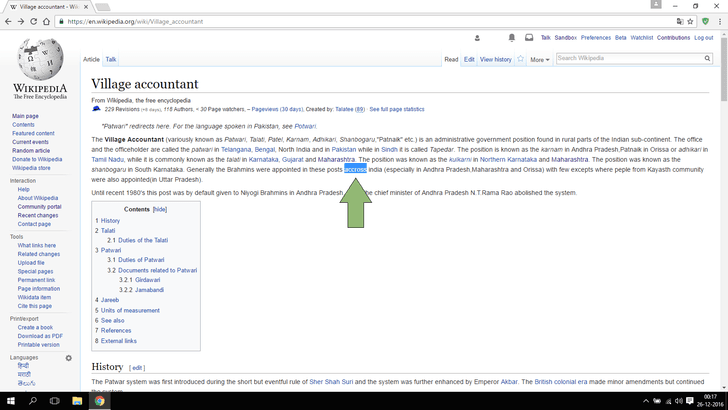Open the View history tab
Viewport: 728px width, 410px height.
tap(495, 59)
